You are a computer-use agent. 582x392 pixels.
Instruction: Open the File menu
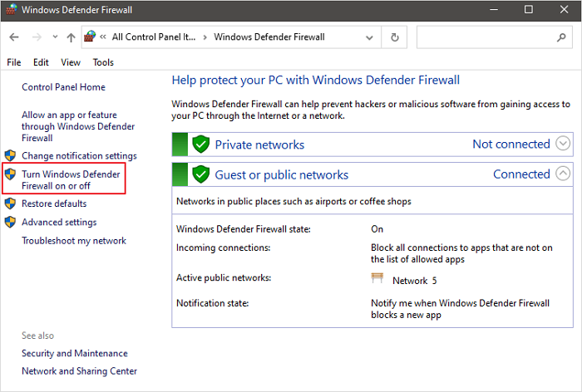click(14, 62)
